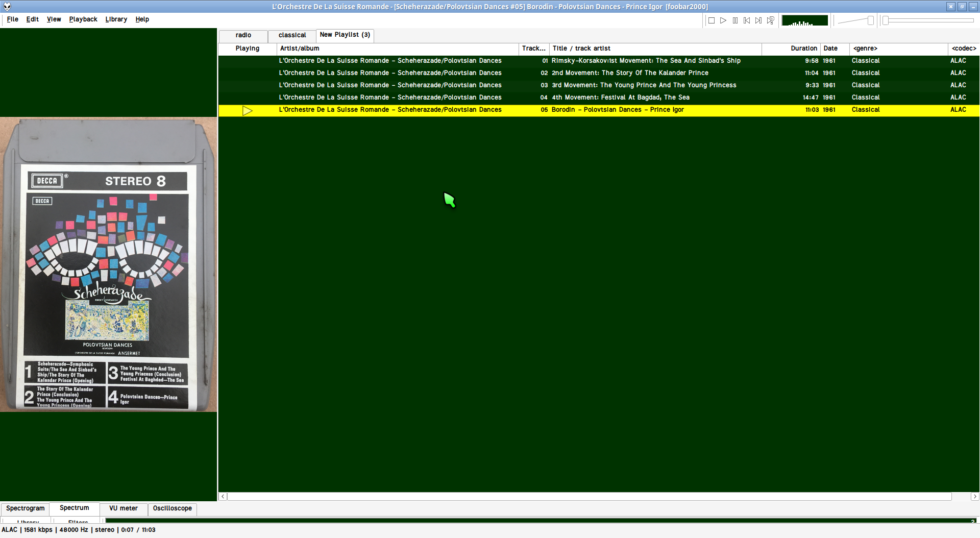This screenshot has height=538, width=980.
Task: Select the New Playlist (3) tab
Action: [x=345, y=35]
